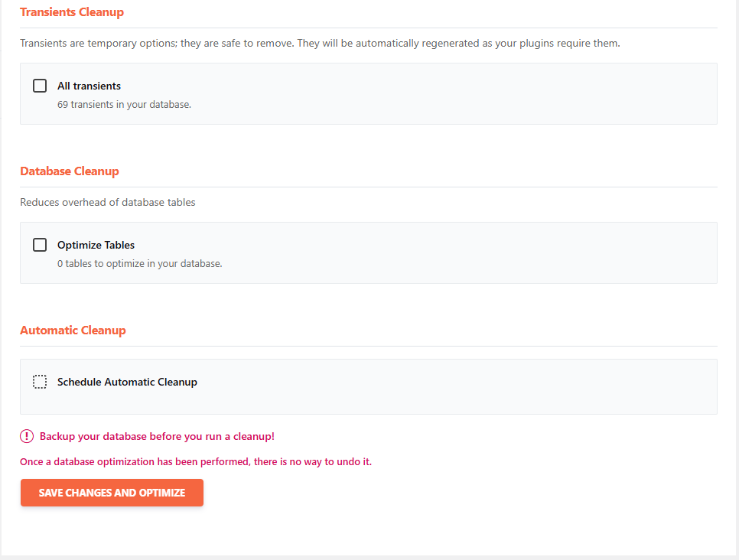The image size is (739, 560).
Task: Click the Save Changes and Optimize button
Action: click(x=112, y=493)
